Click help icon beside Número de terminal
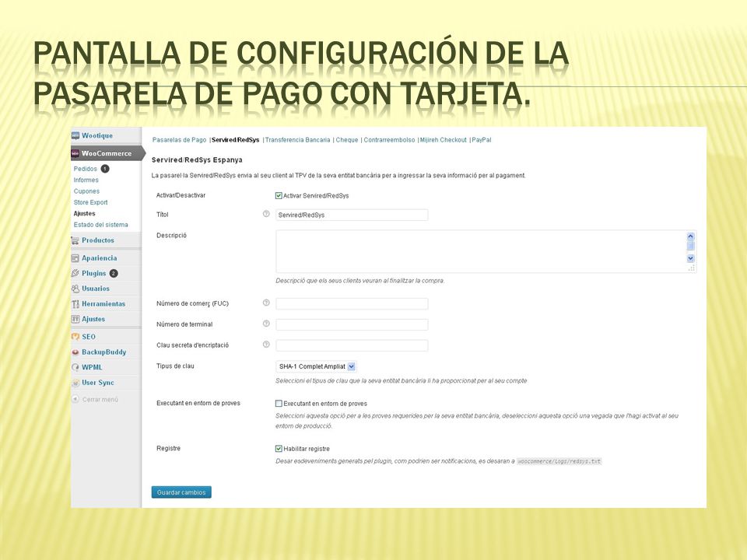The image size is (747, 560). click(x=266, y=324)
